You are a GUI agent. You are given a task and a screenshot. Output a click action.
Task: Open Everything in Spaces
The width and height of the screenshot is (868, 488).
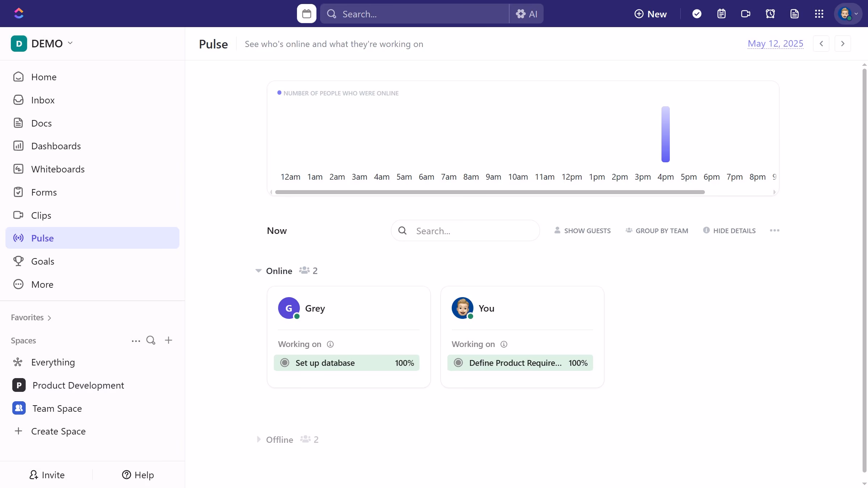coord(92,362)
